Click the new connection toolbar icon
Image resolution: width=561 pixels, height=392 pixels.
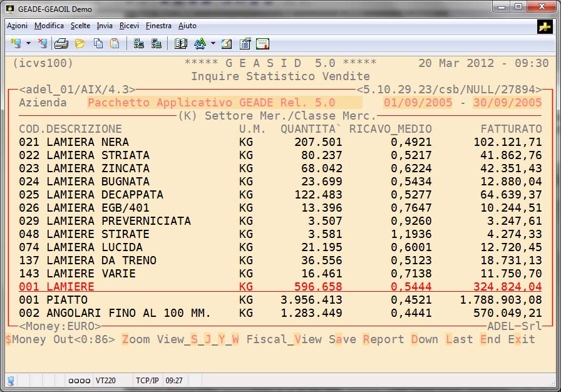pyautogui.click(x=16, y=44)
